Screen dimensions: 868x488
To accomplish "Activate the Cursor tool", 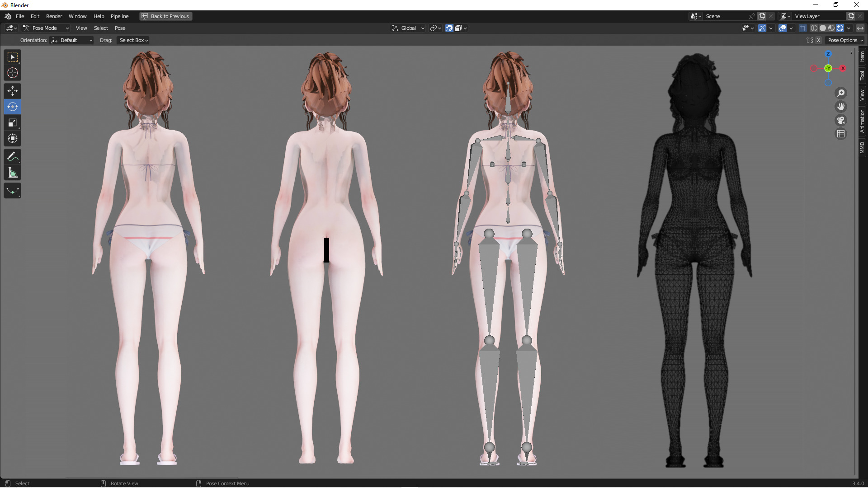I will (13, 73).
